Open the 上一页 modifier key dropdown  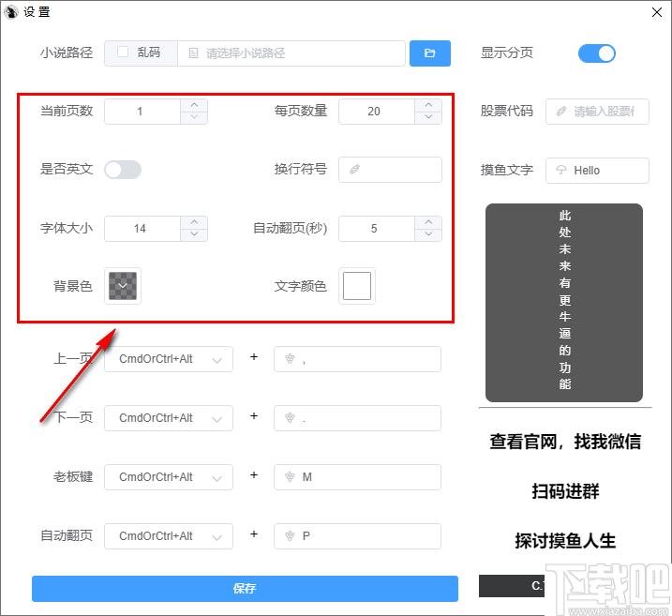tap(169, 359)
